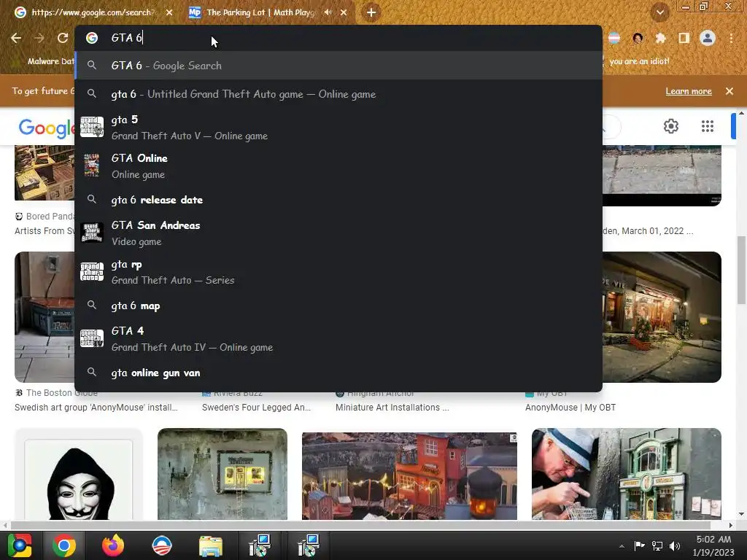Open the Extensions puzzle icon
The image size is (747, 560).
[x=661, y=38]
